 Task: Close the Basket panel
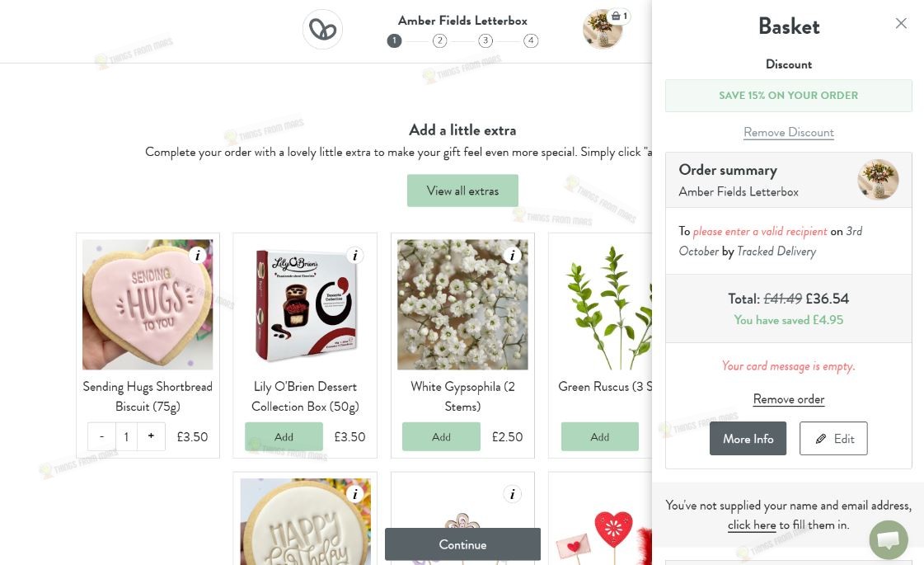tap(900, 23)
